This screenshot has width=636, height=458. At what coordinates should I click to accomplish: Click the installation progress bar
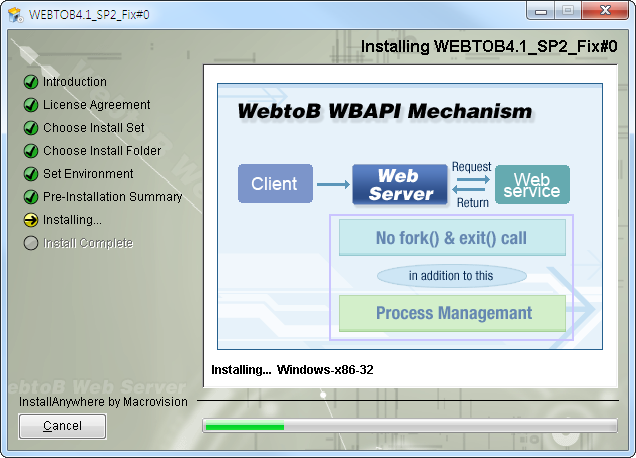pos(410,426)
